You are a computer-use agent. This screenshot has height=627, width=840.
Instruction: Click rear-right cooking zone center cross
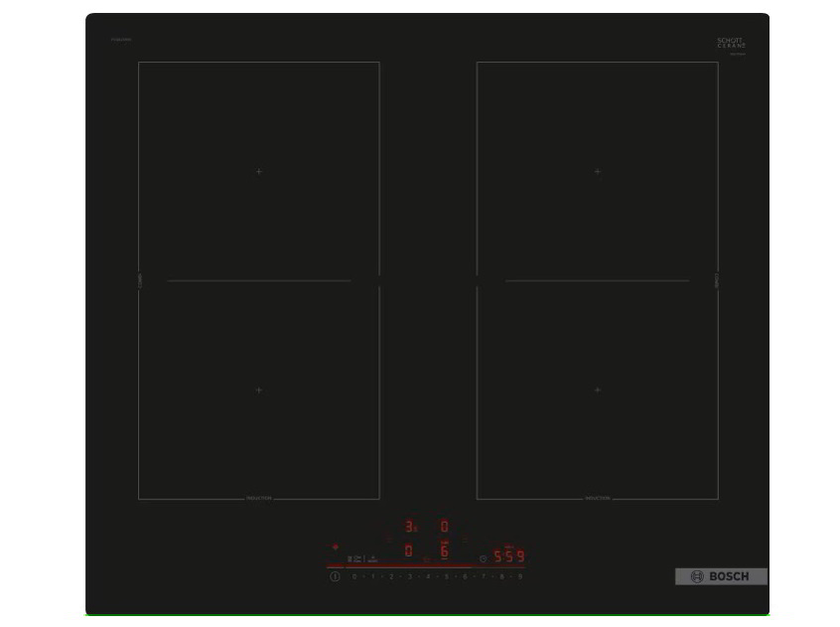(x=598, y=172)
